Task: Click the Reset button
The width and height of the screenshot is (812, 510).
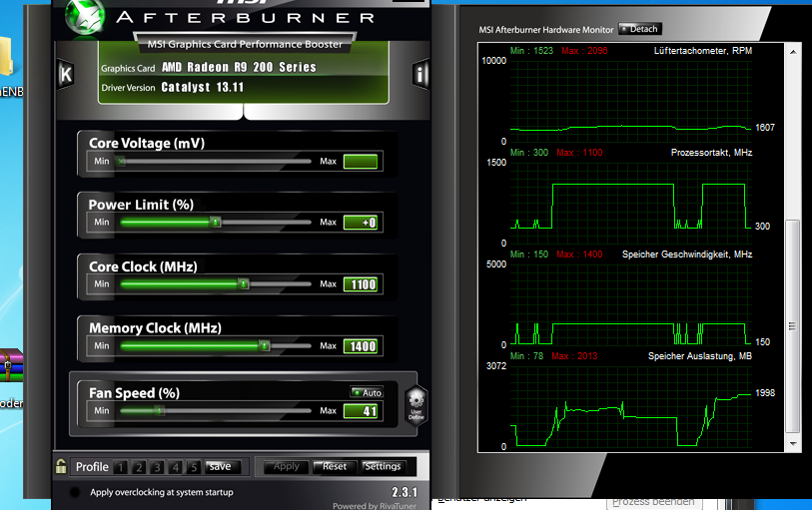Action: [x=335, y=466]
